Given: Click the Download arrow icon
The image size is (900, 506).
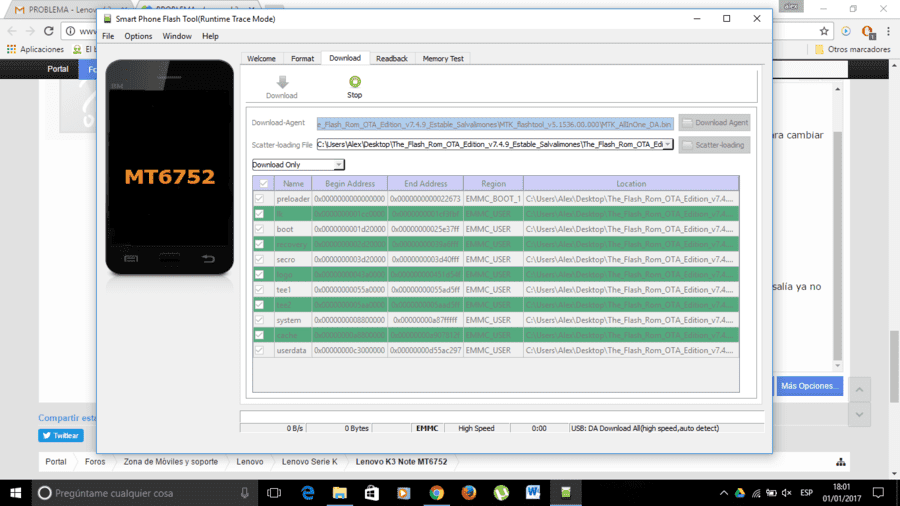Looking at the screenshot, I should tap(282, 82).
